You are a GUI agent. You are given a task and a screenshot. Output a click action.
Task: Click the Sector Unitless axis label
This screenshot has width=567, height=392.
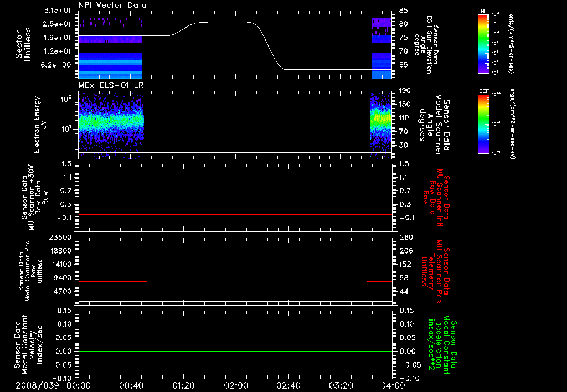coord(23,44)
